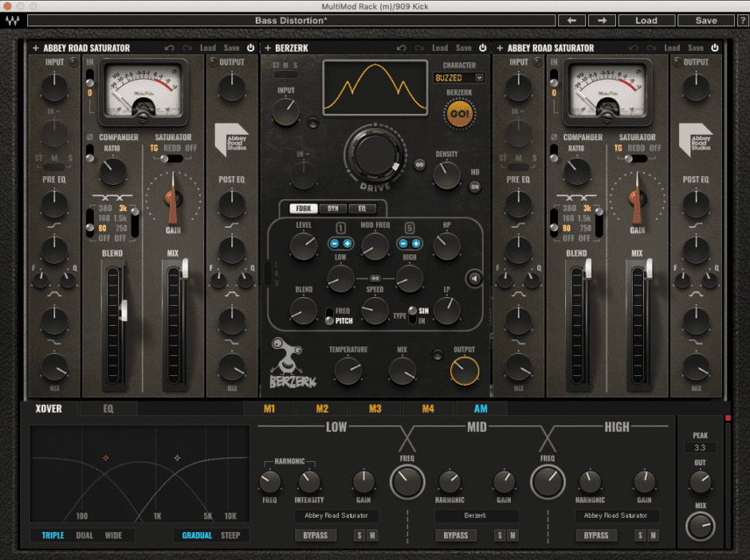Select the XOVER tab
This screenshot has width=750, height=560.
[48, 409]
